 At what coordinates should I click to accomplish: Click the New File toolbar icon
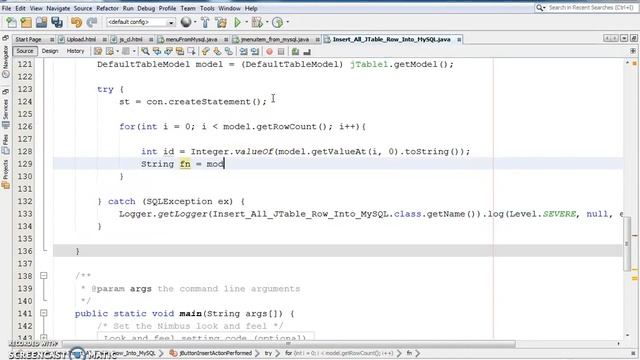(11, 22)
